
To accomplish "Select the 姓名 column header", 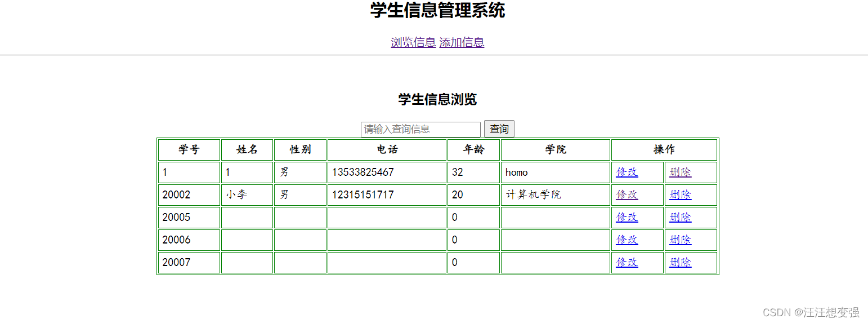I will [x=247, y=149].
